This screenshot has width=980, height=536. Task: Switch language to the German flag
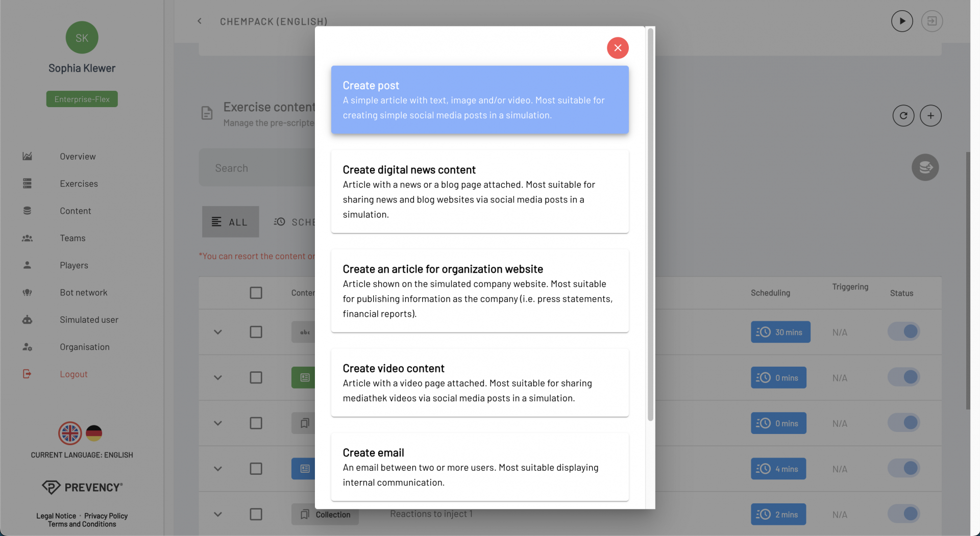94,433
